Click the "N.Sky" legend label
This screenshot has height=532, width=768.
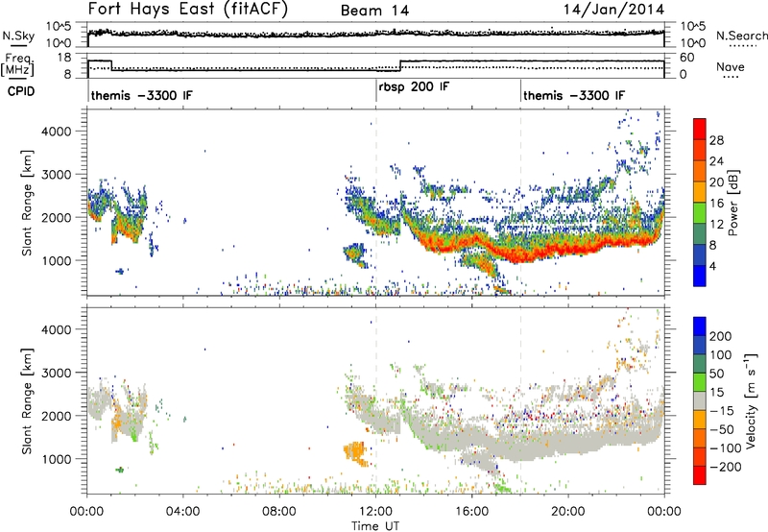[18, 36]
